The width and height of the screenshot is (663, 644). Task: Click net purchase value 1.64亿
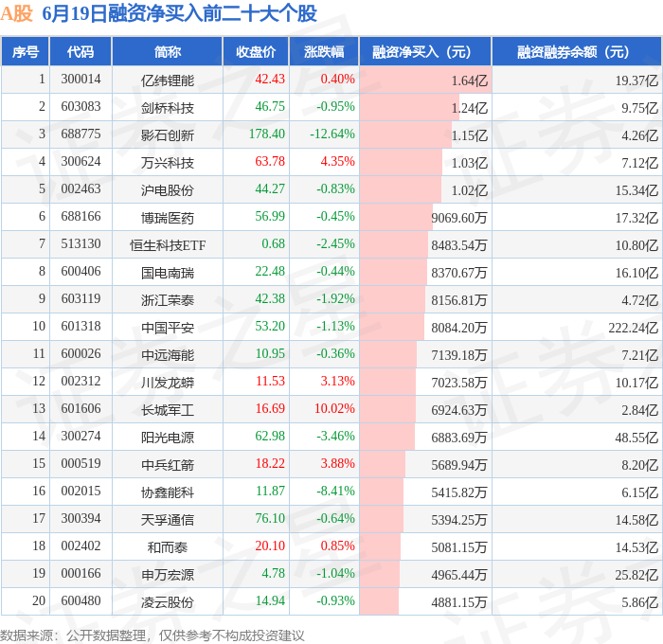click(470, 80)
